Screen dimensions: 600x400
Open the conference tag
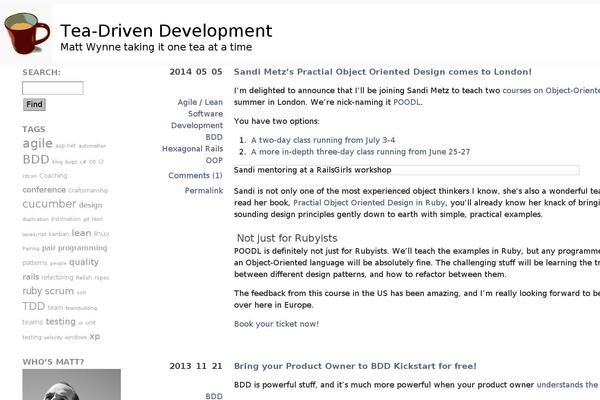[x=44, y=190]
